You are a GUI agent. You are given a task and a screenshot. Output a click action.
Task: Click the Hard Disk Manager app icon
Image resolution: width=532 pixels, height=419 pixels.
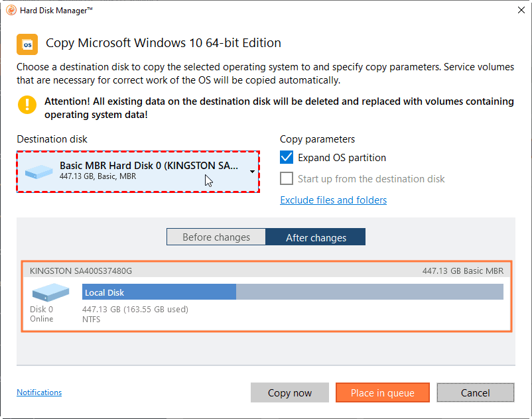(11, 10)
